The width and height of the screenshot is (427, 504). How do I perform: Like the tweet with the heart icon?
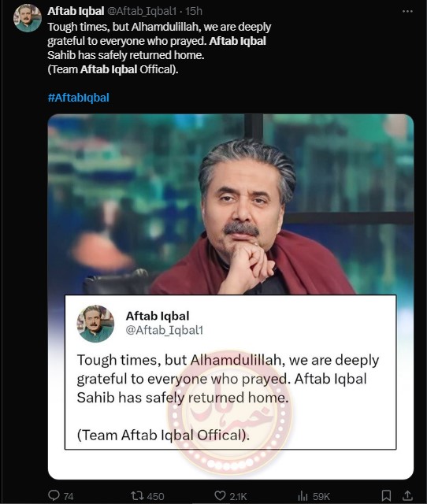click(220, 495)
